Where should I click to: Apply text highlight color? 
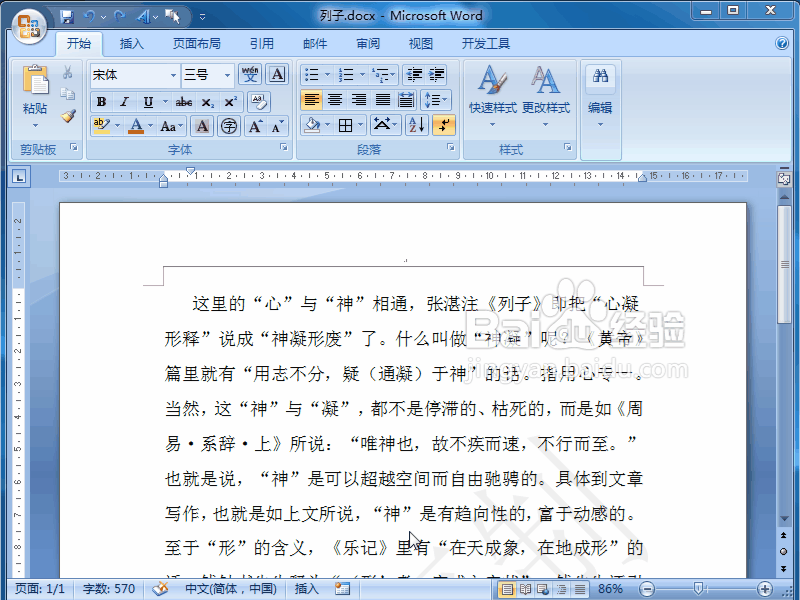pos(100,126)
